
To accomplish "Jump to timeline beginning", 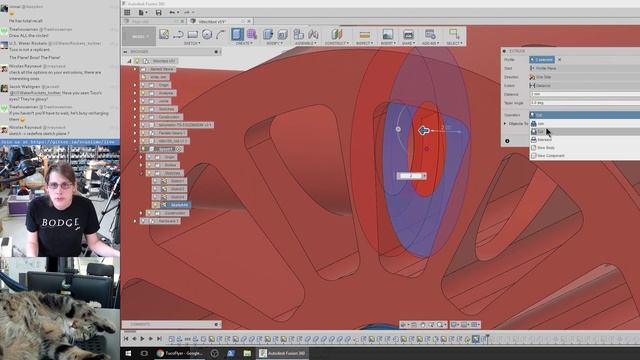I will click(x=126, y=339).
